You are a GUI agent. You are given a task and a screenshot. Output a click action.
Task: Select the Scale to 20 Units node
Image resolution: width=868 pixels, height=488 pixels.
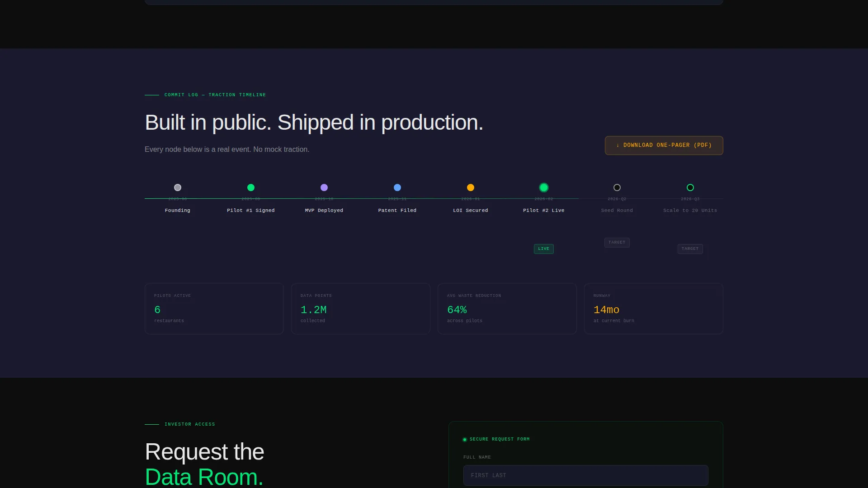click(x=690, y=188)
